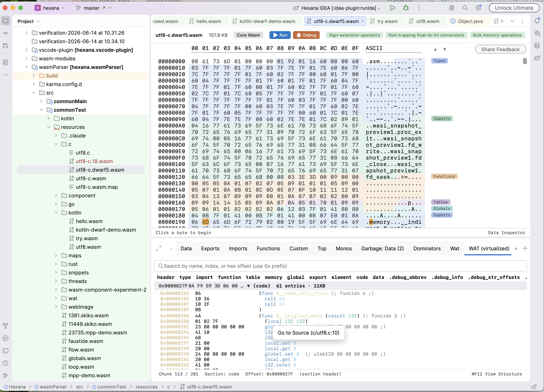Viewport: 544px width, 392px height.
Task: Close the utf8-c.dwarf5.wasm editor tab
Action: pyautogui.click(x=363, y=21)
